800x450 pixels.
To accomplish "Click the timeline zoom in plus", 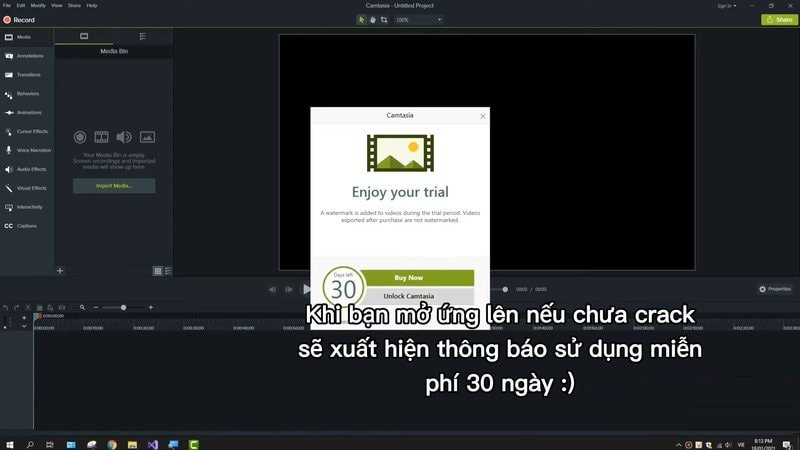I will [151, 308].
